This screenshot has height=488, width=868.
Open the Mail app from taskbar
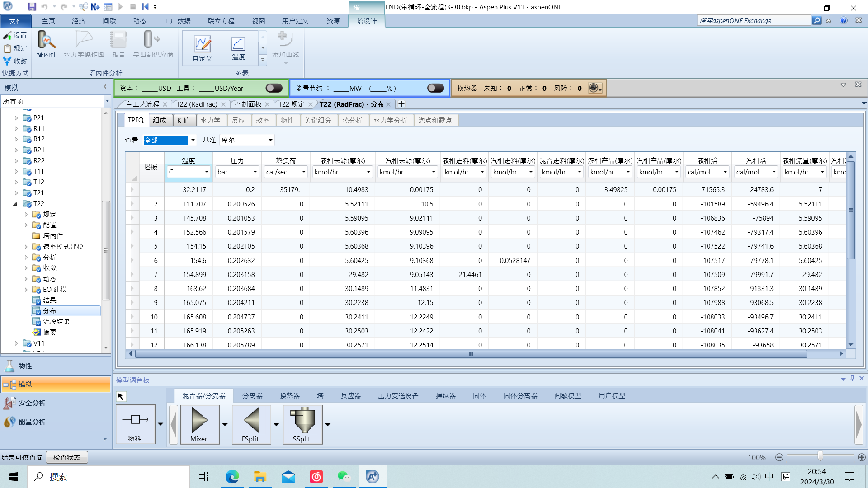(288, 477)
